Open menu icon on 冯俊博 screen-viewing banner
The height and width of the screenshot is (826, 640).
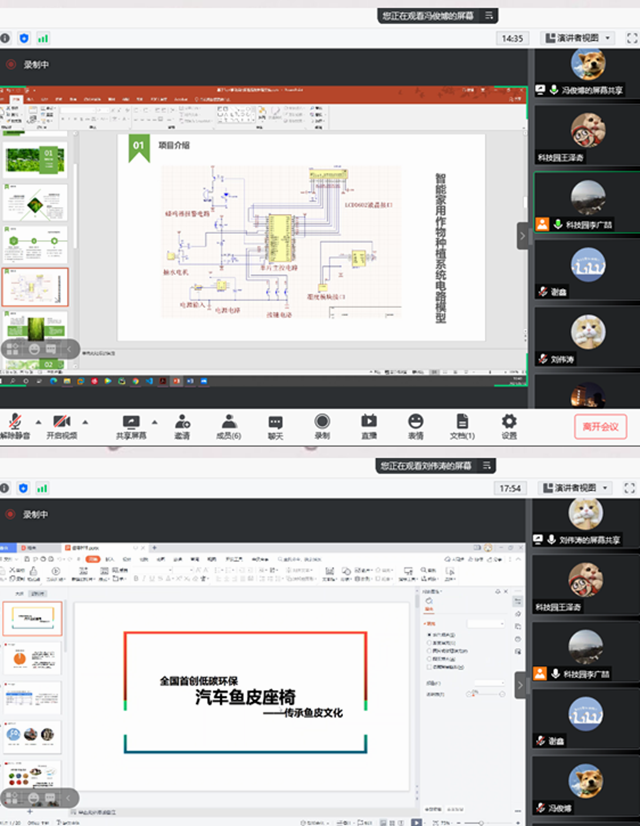point(488,15)
